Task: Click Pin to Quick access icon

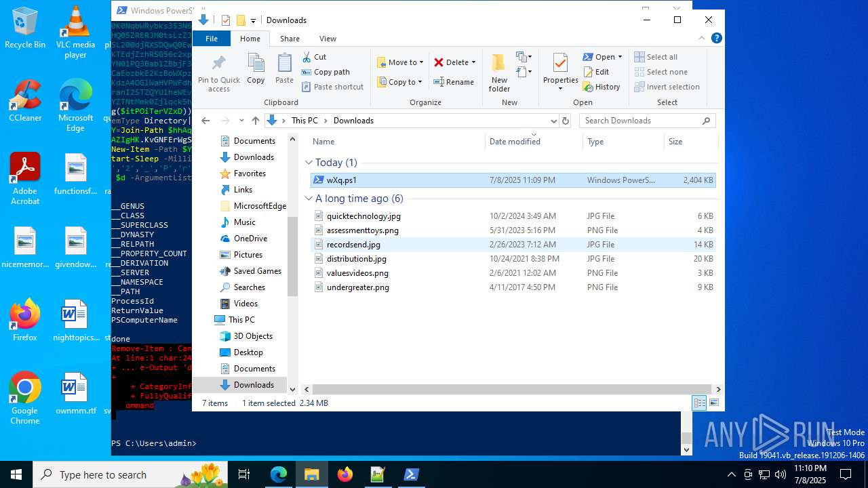Action: (x=218, y=73)
